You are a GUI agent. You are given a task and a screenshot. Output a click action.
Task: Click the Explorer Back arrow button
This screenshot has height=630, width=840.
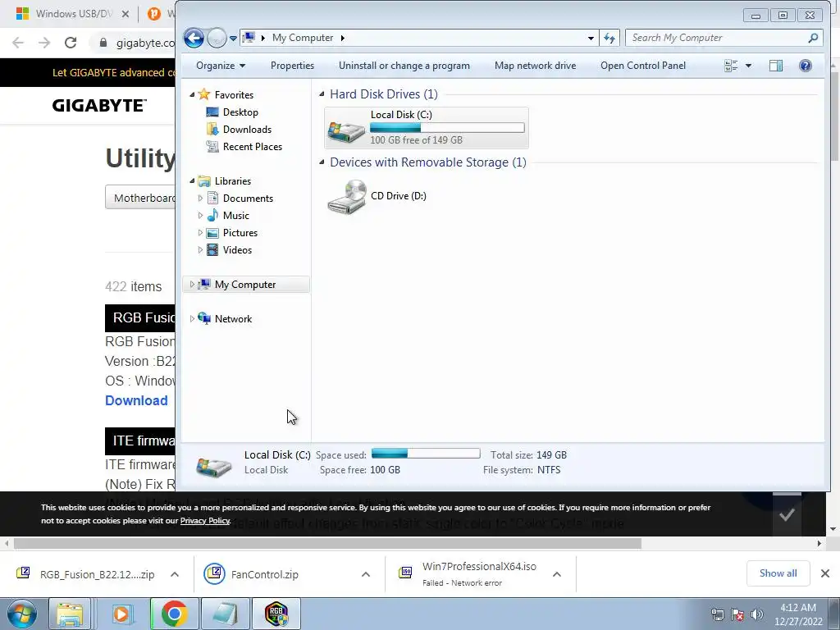pyautogui.click(x=194, y=38)
